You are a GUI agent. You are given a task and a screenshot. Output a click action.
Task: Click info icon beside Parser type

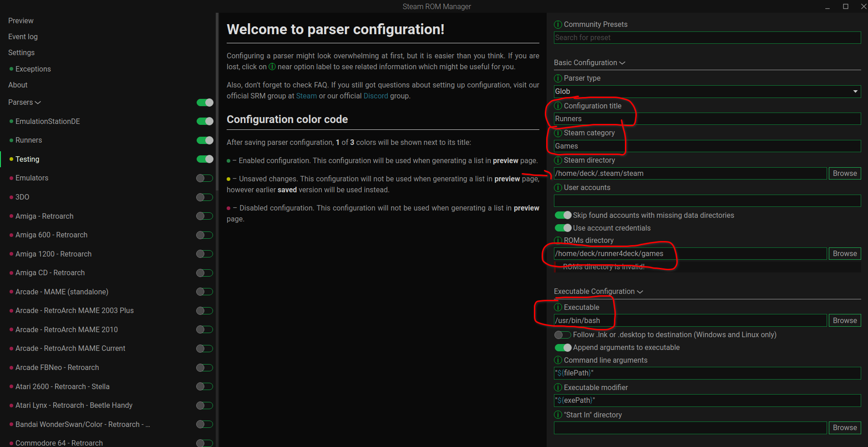558,78
